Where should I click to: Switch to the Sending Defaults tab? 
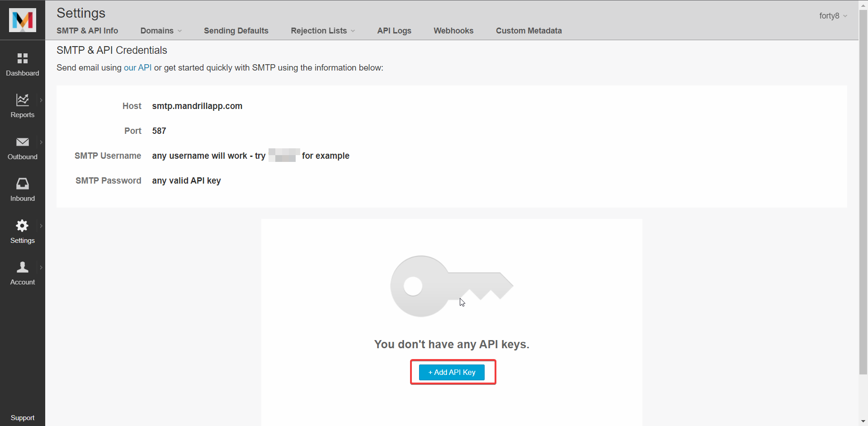pos(236,31)
